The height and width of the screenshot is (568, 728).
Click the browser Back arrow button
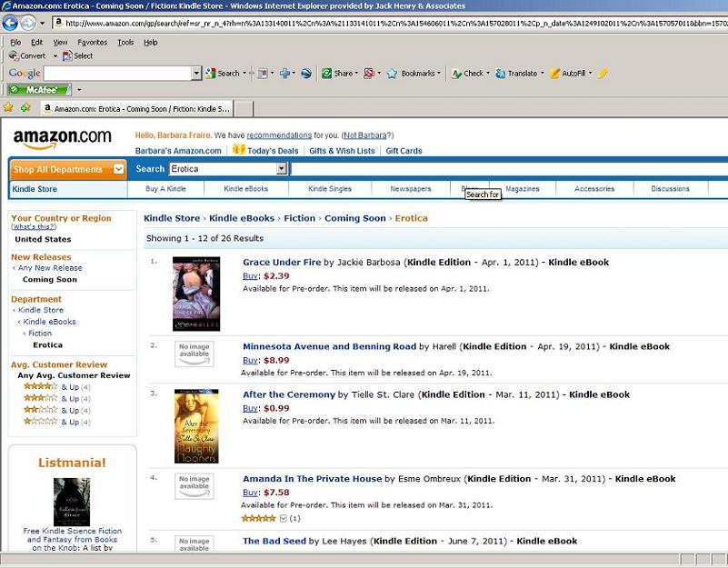10,23
